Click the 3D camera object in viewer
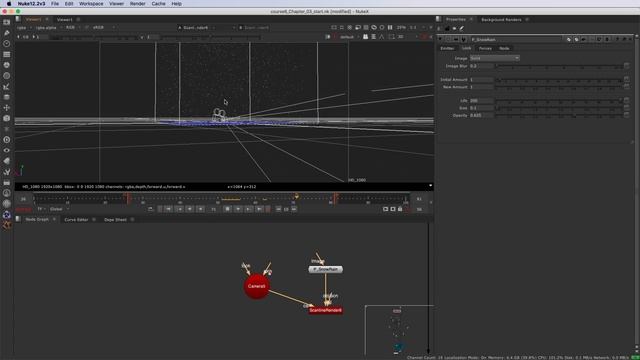640x360 pixels. (x=219, y=115)
